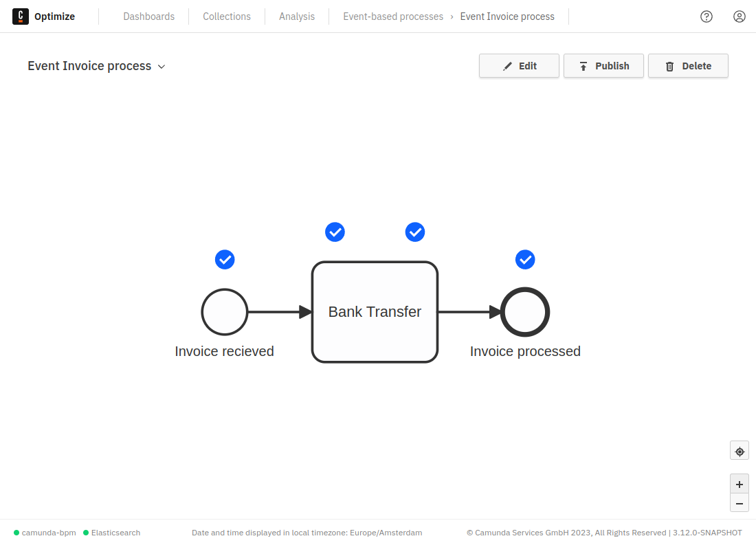756x545 pixels.
Task: Zoom out of the diagram
Action: [740, 503]
